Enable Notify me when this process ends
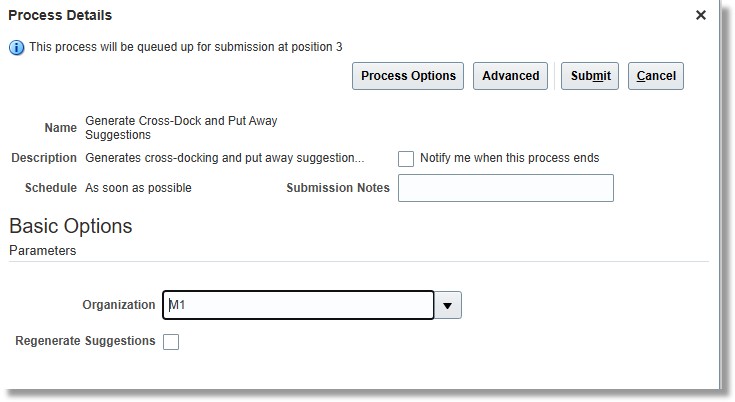Image resolution: width=735 pixels, height=402 pixels. coord(406,159)
